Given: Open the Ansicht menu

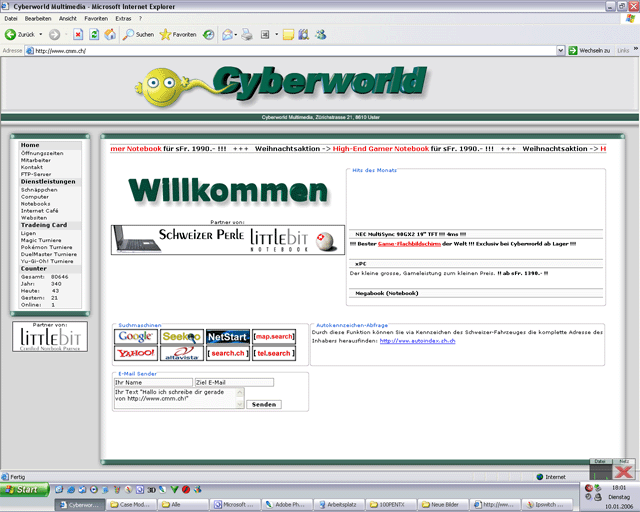Looking at the screenshot, I should tap(68, 18).
